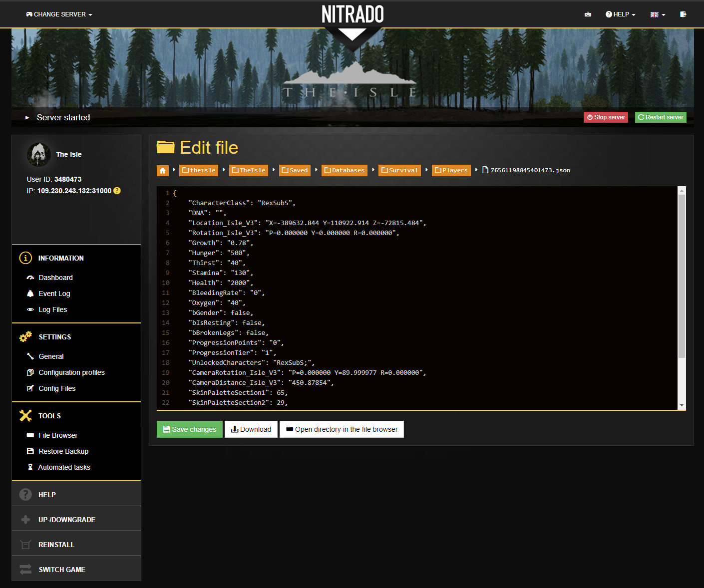Open the HELP section

click(x=76, y=494)
